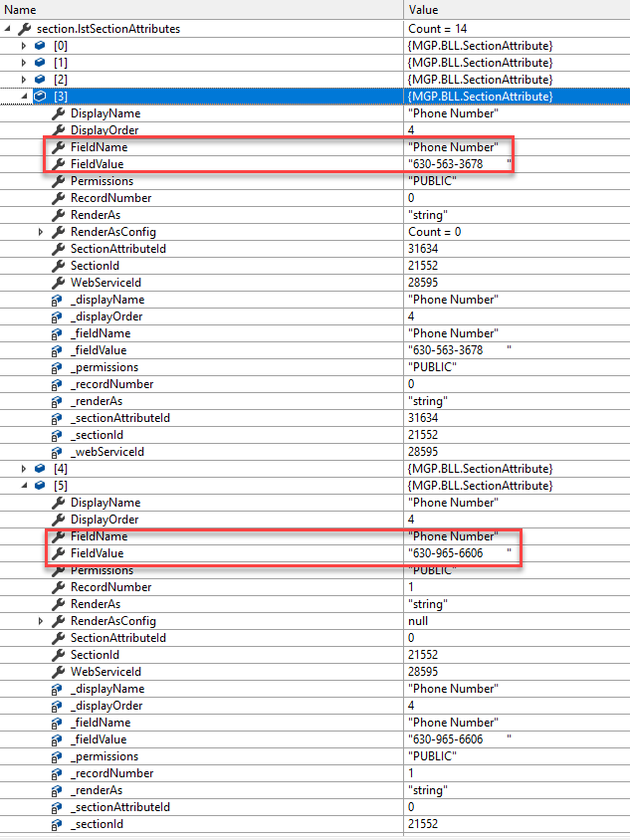630x840 pixels.
Task: Collapse list item [5]
Action: pyautogui.click(x=24, y=486)
